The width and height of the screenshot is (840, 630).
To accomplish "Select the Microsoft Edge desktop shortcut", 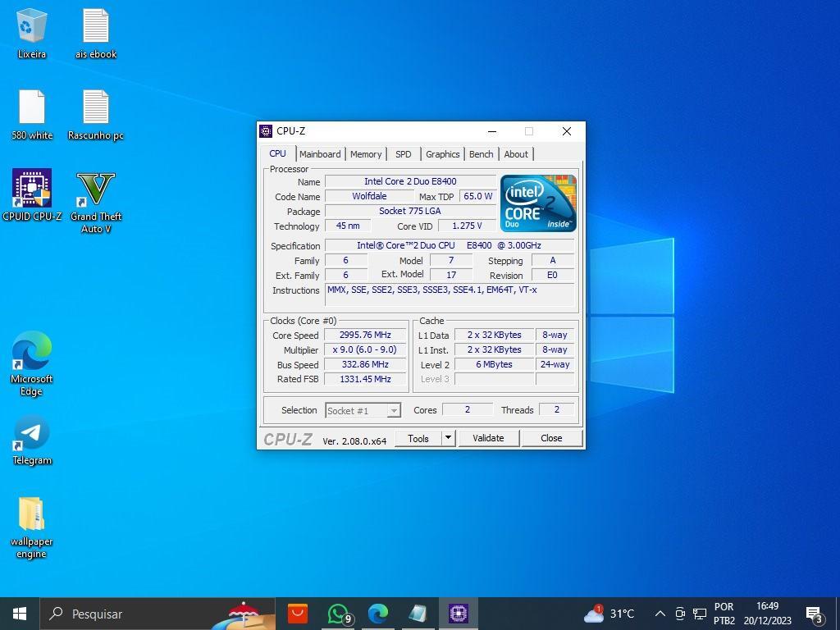I will tap(32, 363).
